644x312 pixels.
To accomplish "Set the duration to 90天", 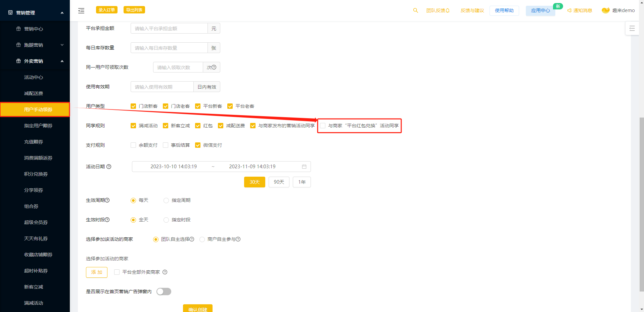I will (279, 182).
